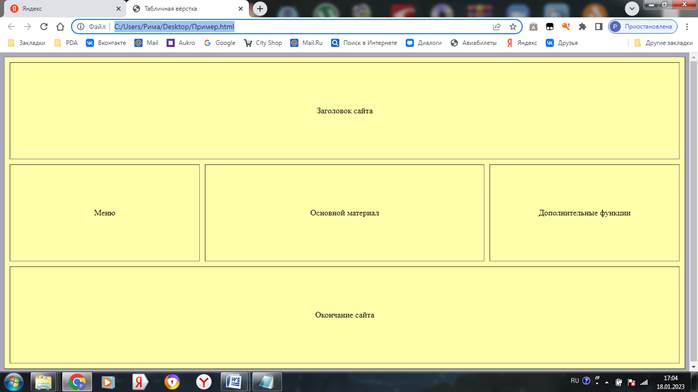Switch to the Яндекс tab
698x392 pixels.
[x=63, y=8]
